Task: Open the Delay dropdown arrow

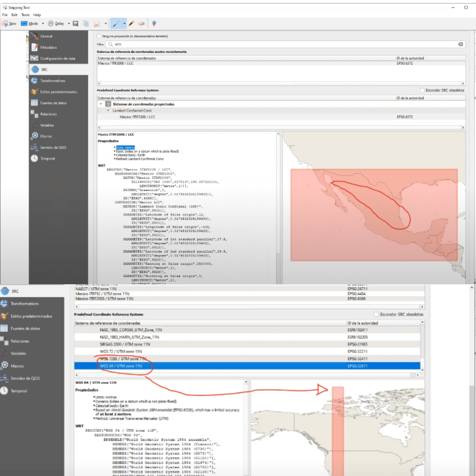Action: click(68, 23)
